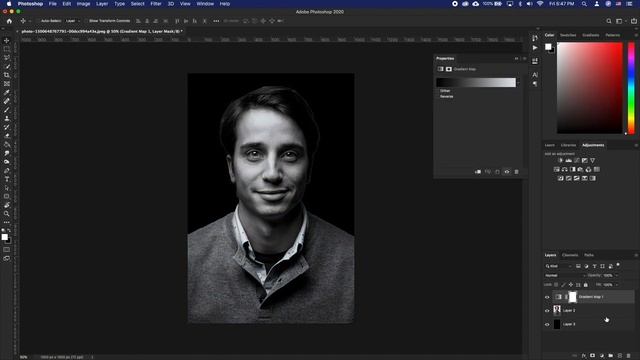Pick a color in the red color field
Screen dimensions: 640x360
[x=590, y=88]
